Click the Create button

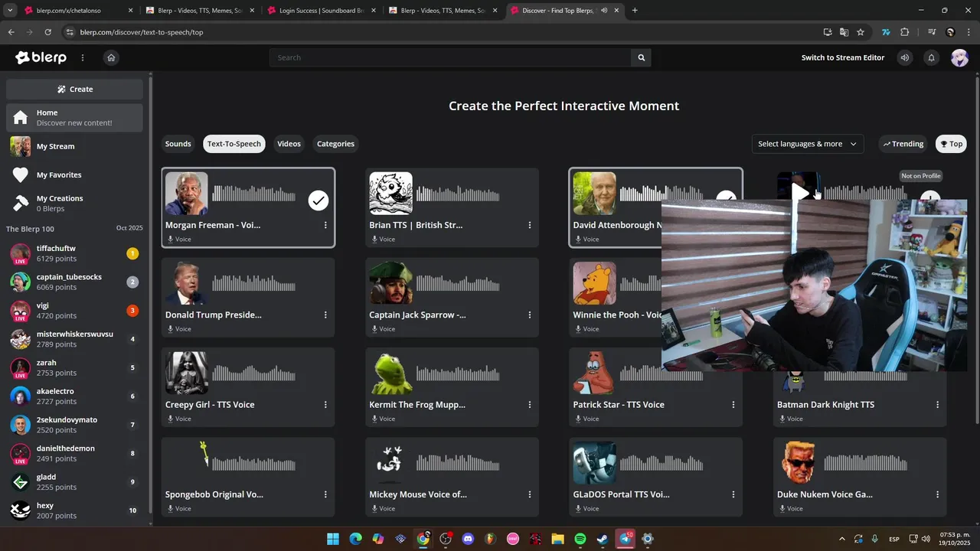click(74, 89)
